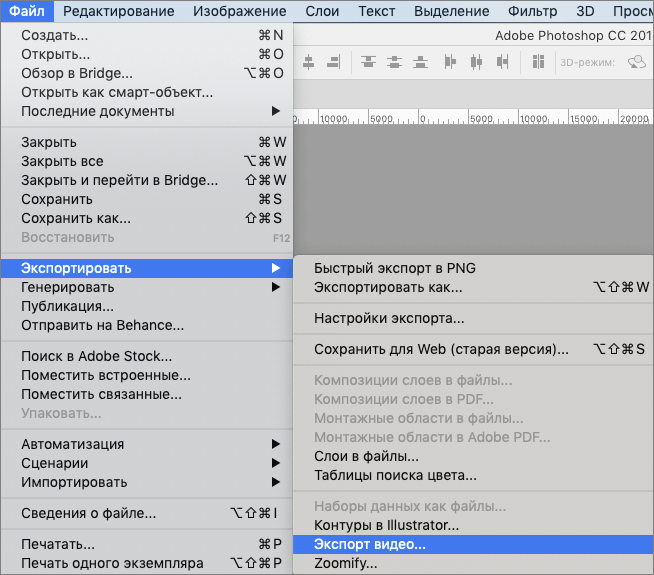Viewport: 654px width, 575px height.
Task: Open the Выделение menu
Action: 452,11
